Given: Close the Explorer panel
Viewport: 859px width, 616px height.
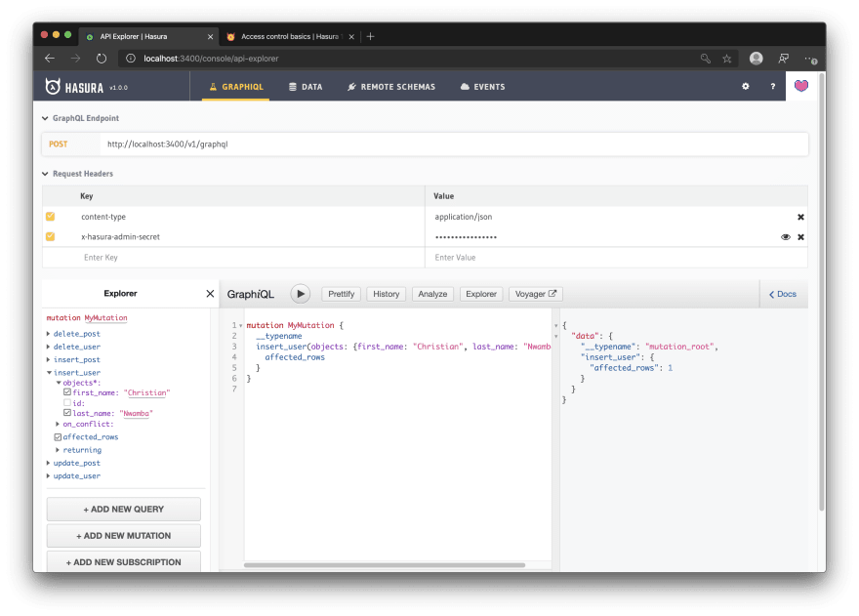Looking at the screenshot, I should (x=210, y=294).
